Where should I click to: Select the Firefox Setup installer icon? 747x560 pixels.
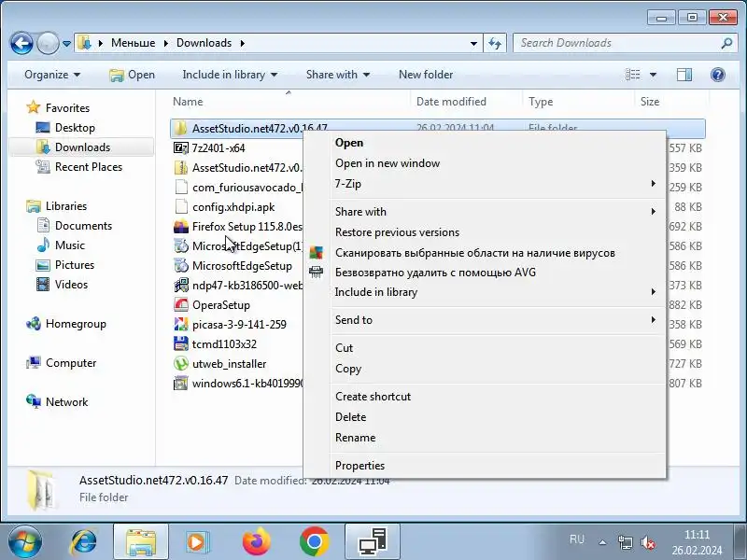point(180,227)
